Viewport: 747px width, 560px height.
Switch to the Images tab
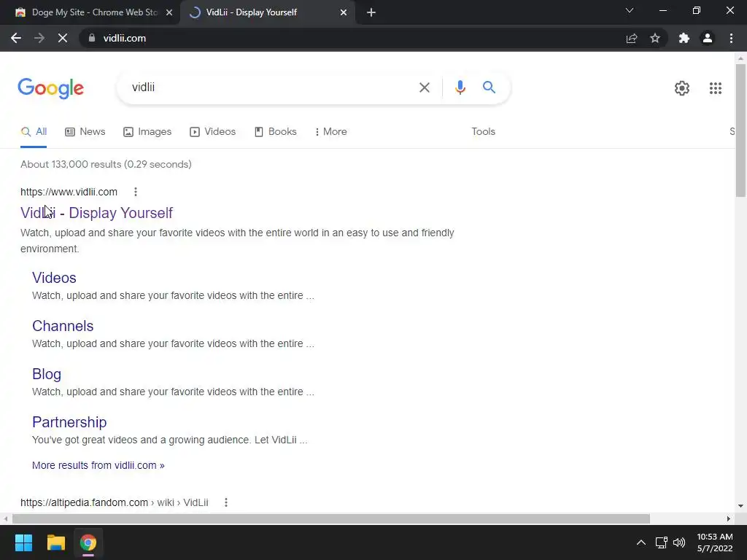coord(147,131)
